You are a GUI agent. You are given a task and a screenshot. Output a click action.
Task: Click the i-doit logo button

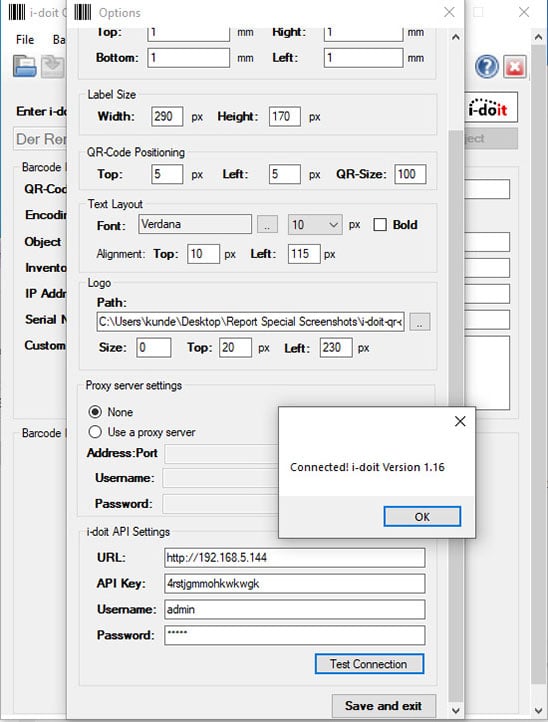pos(490,107)
